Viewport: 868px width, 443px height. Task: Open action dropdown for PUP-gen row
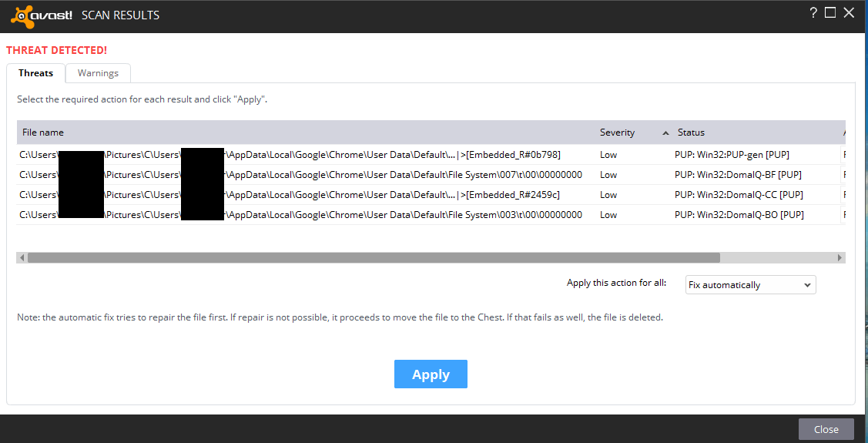[x=843, y=155]
